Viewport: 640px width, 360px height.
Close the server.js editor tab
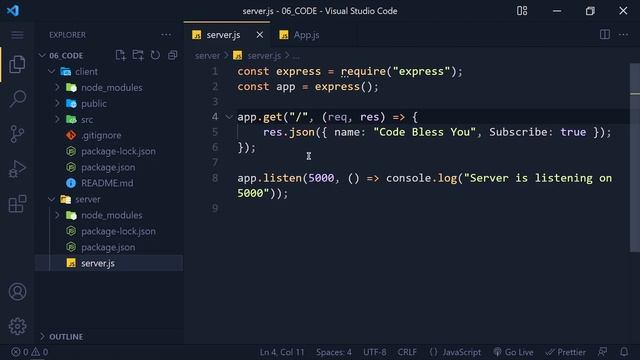[x=260, y=35]
